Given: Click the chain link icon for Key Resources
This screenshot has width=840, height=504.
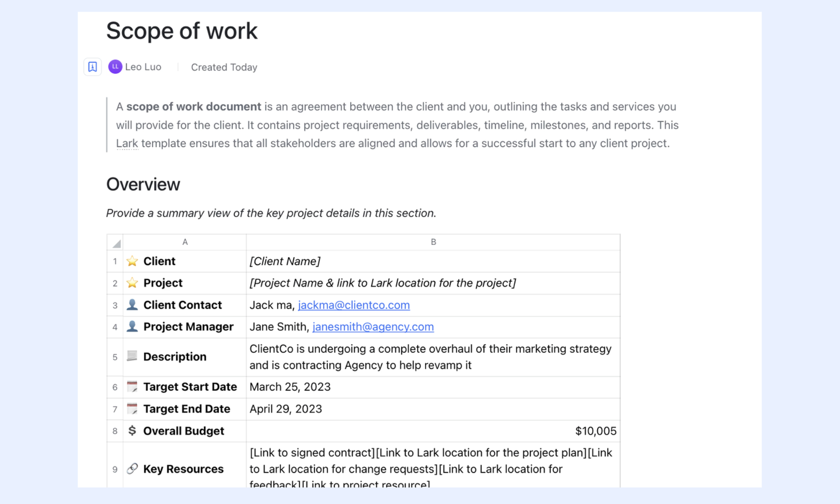Looking at the screenshot, I should 132,469.
